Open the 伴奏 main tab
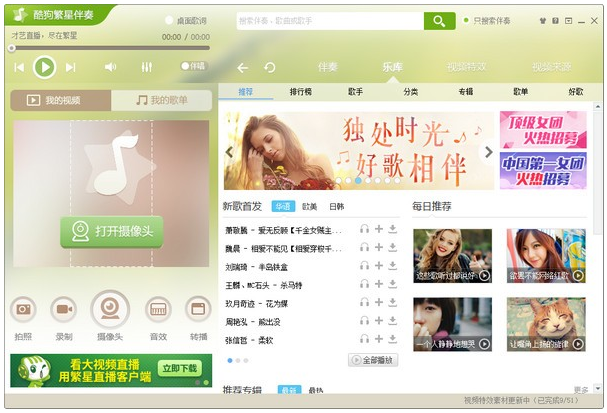Viewport: 607px width, 413px height. [x=328, y=67]
